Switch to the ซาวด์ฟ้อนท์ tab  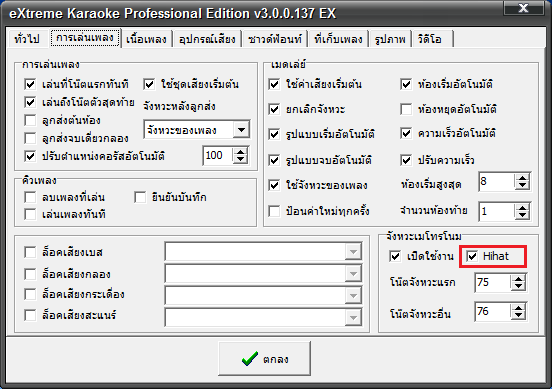275,39
